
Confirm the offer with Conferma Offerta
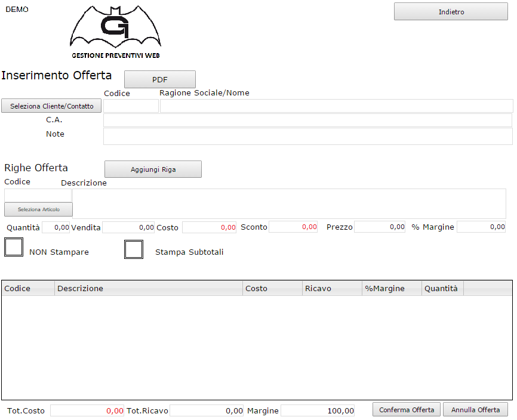click(407, 410)
